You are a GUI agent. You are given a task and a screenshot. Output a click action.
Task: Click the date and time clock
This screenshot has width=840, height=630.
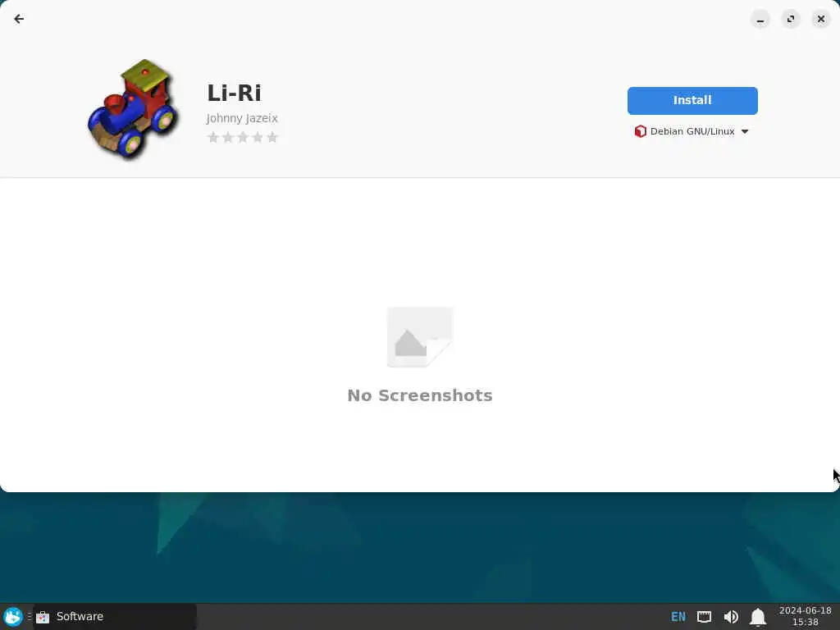point(806,616)
